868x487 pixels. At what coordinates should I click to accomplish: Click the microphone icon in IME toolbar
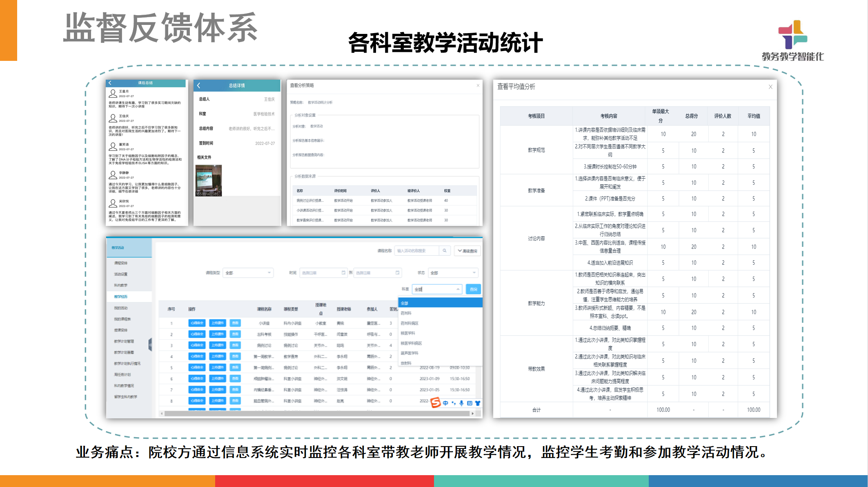(461, 403)
